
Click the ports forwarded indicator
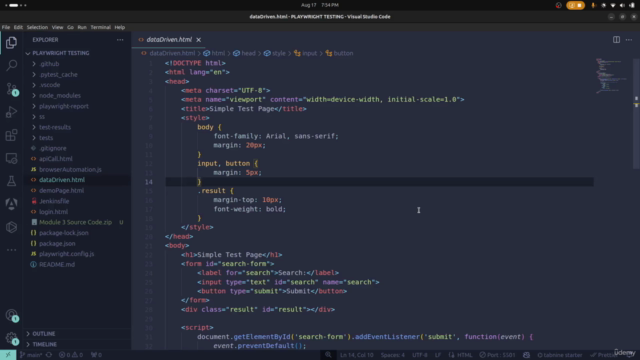tap(96, 355)
